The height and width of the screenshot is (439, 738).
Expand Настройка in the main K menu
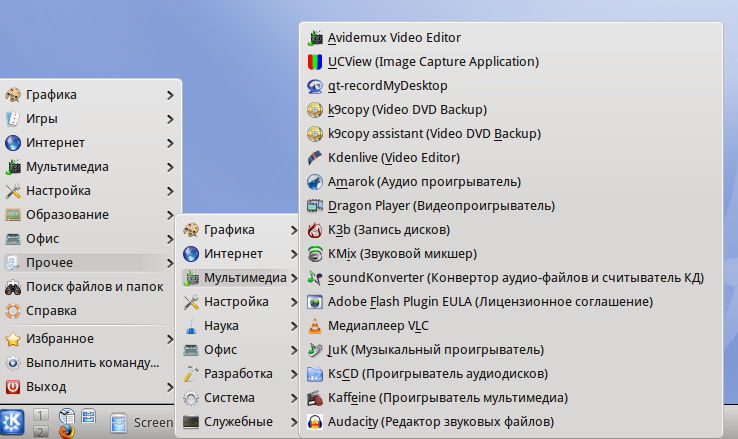tap(90, 191)
